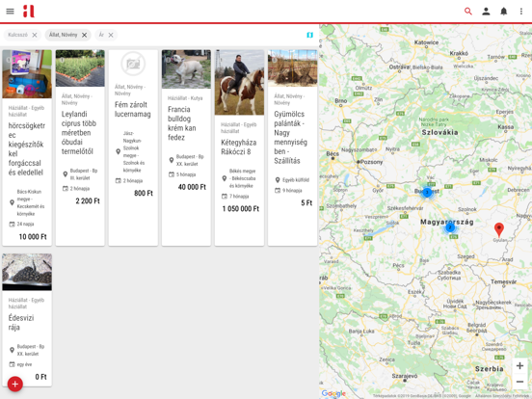The width and height of the screenshot is (532, 399).
Task: Click location pin beside Bács-Kiskun megye
Action: 12,202
